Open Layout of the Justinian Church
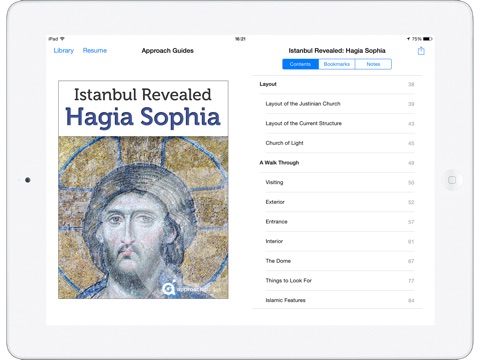 point(340,104)
